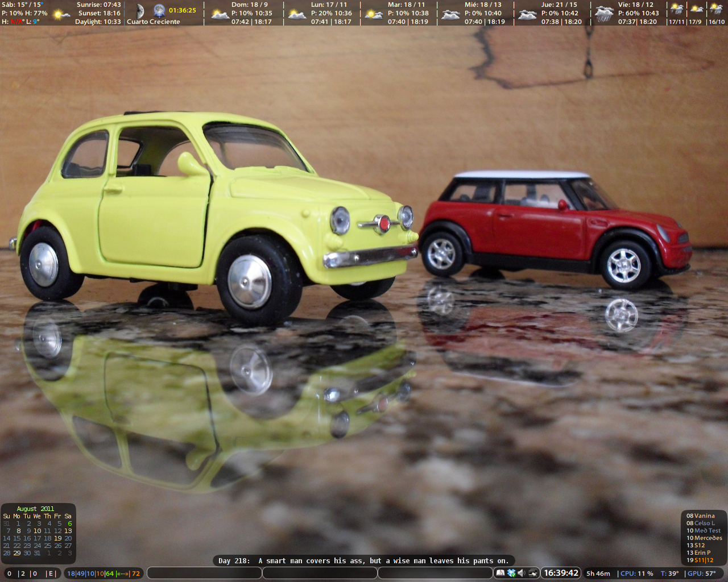Click the Jue cloudy forecast icon
This screenshot has width=728, height=582.
click(527, 14)
